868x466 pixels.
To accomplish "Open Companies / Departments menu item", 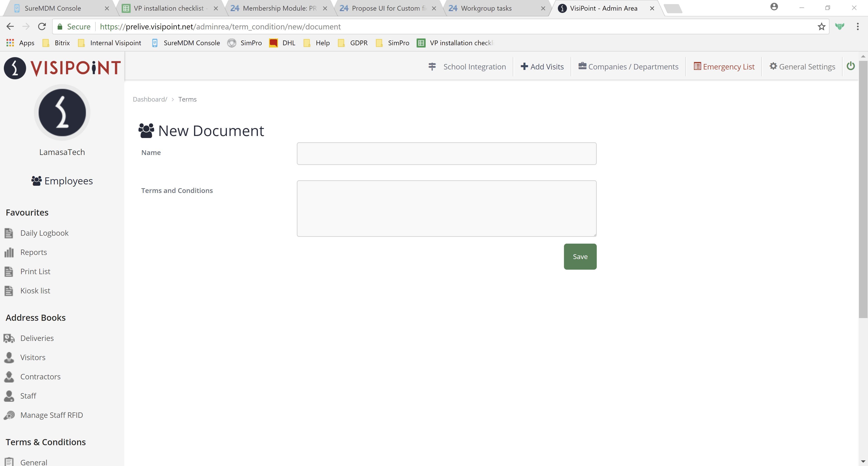I will coord(628,67).
